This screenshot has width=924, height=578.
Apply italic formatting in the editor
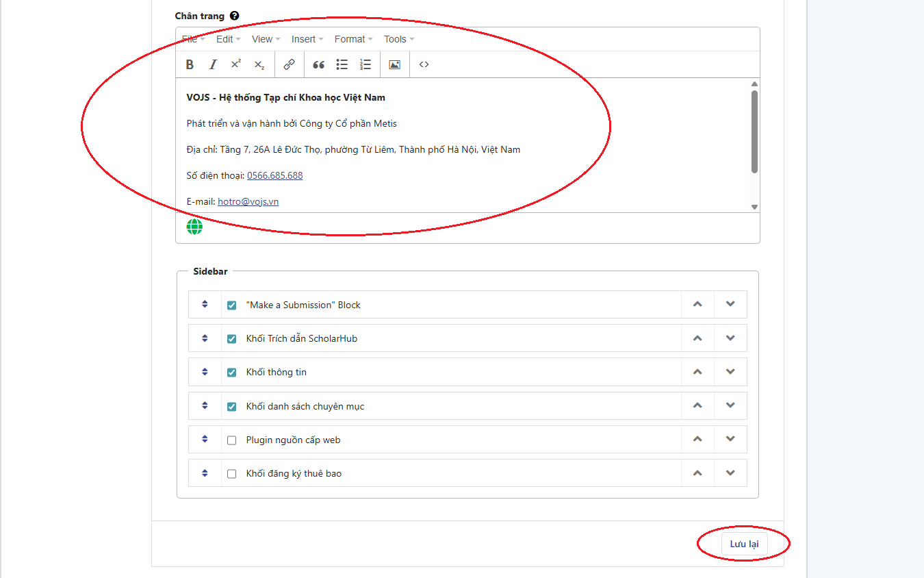tap(213, 64)
